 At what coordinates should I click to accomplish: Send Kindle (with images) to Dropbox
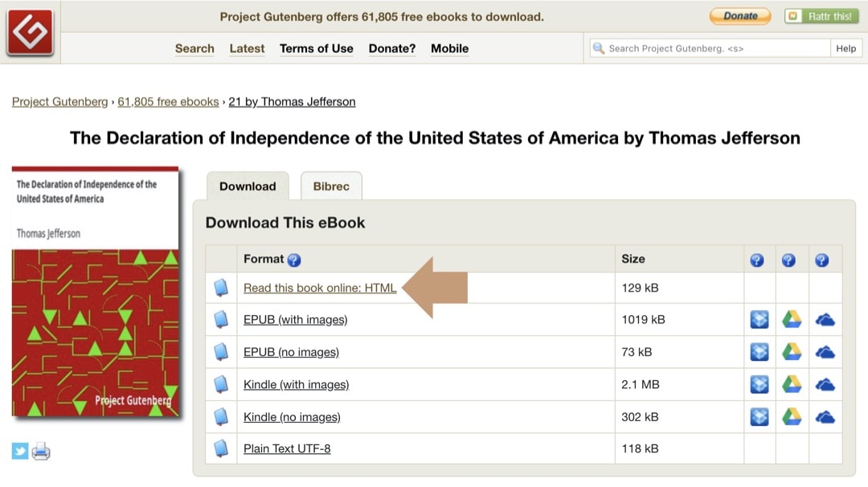coord(759,384)
